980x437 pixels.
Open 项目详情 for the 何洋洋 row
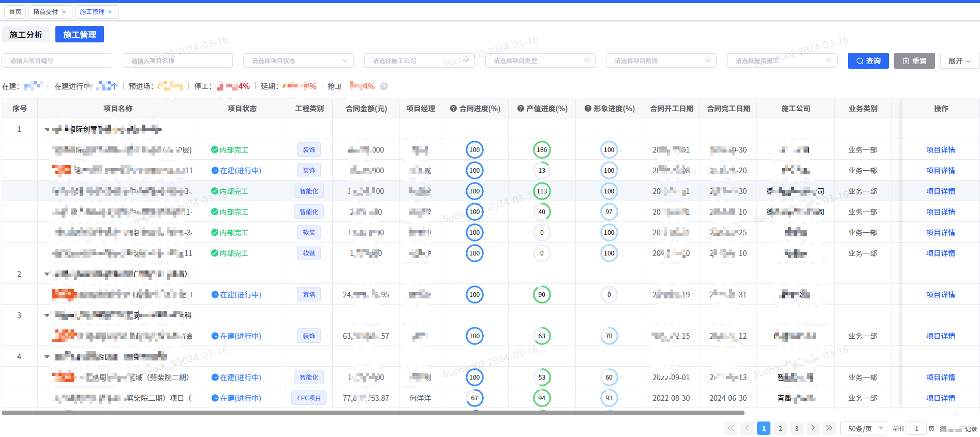point(940,398)
